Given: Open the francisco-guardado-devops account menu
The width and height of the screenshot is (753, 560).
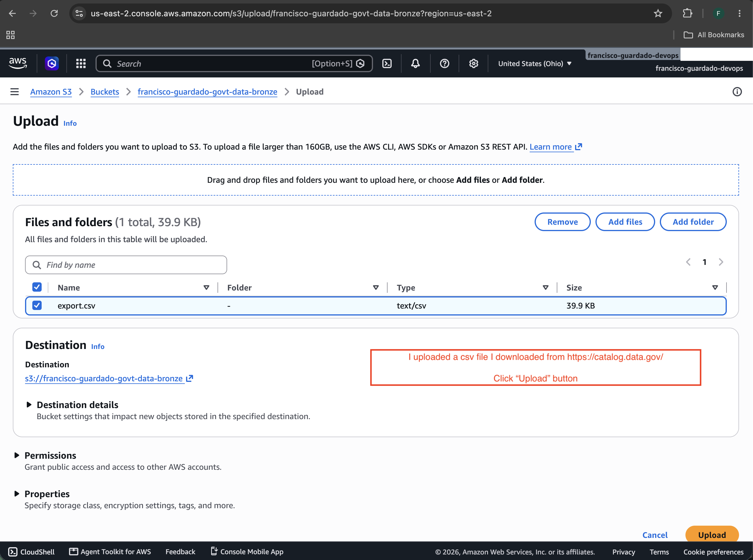Looking at the screenshot, I should 699,68.
